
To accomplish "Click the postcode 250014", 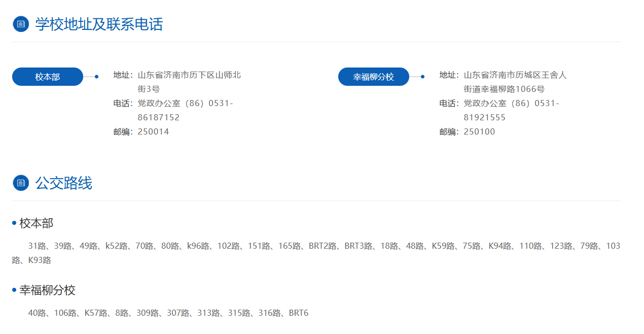I will (153, 131).
